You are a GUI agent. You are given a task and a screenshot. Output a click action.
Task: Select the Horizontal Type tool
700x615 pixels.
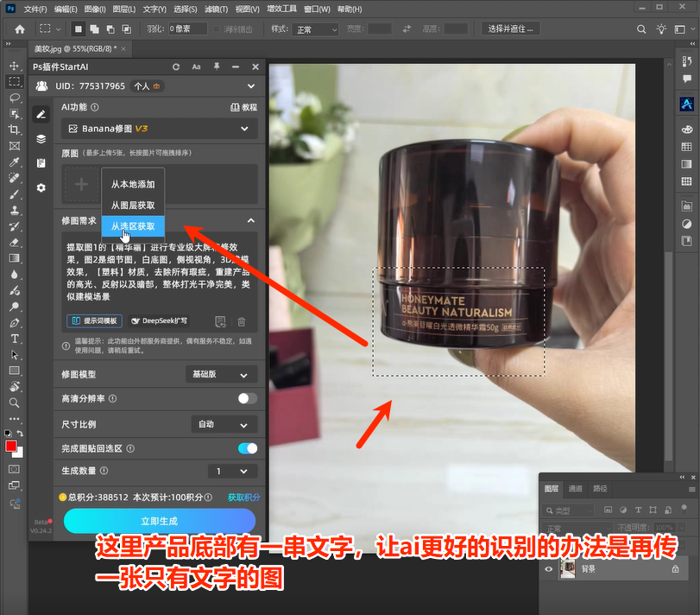[x=15, y=339]
